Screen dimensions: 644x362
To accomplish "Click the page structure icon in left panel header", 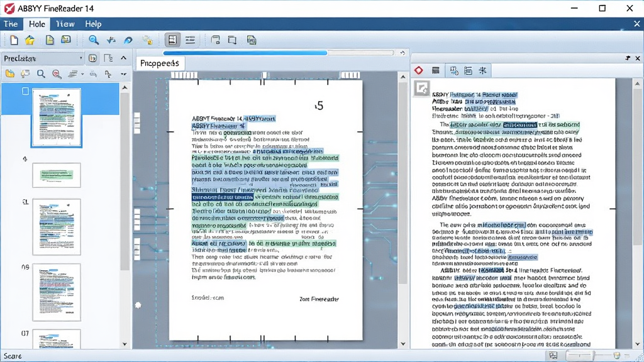I will tap(108, 58).
